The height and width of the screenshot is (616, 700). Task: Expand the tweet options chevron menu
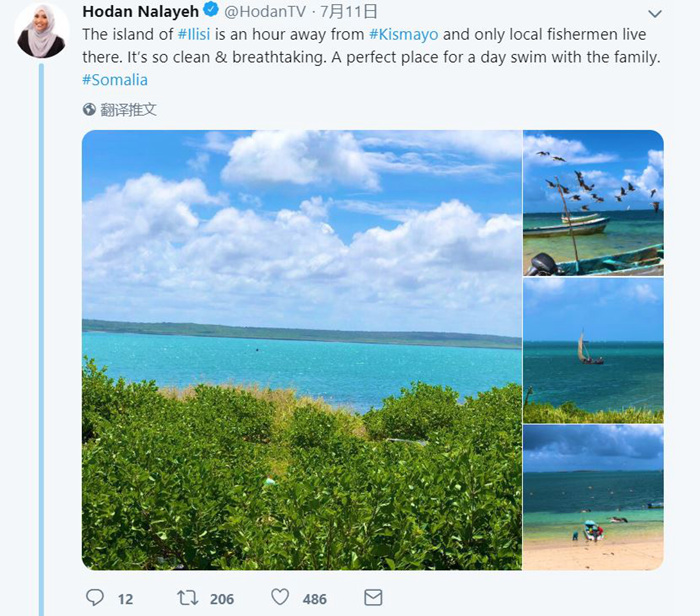654,13
